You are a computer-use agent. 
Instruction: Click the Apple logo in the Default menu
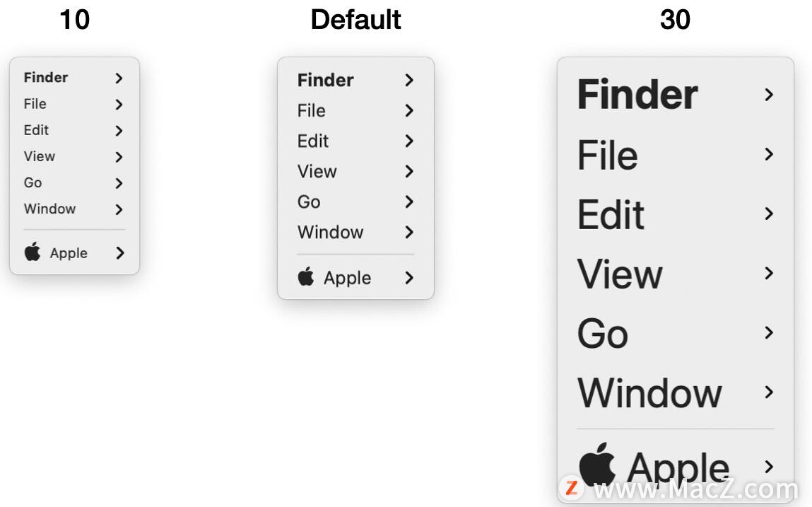click(306, 276)
